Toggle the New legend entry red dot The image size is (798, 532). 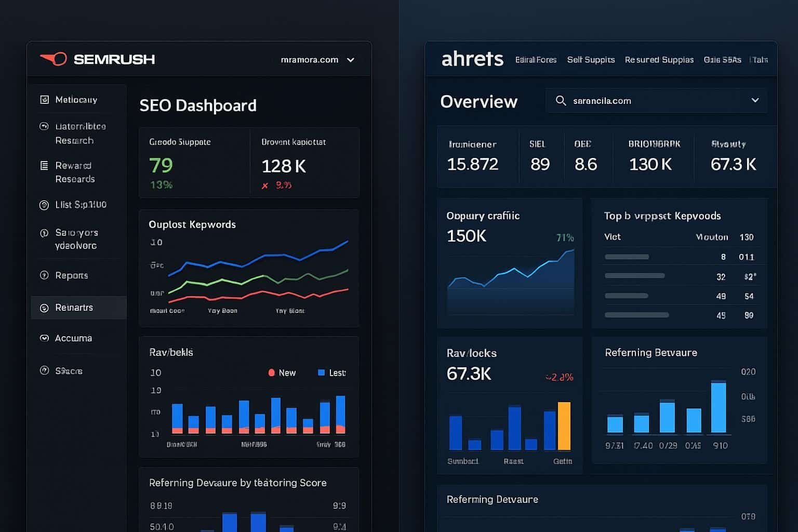(271, 373)
